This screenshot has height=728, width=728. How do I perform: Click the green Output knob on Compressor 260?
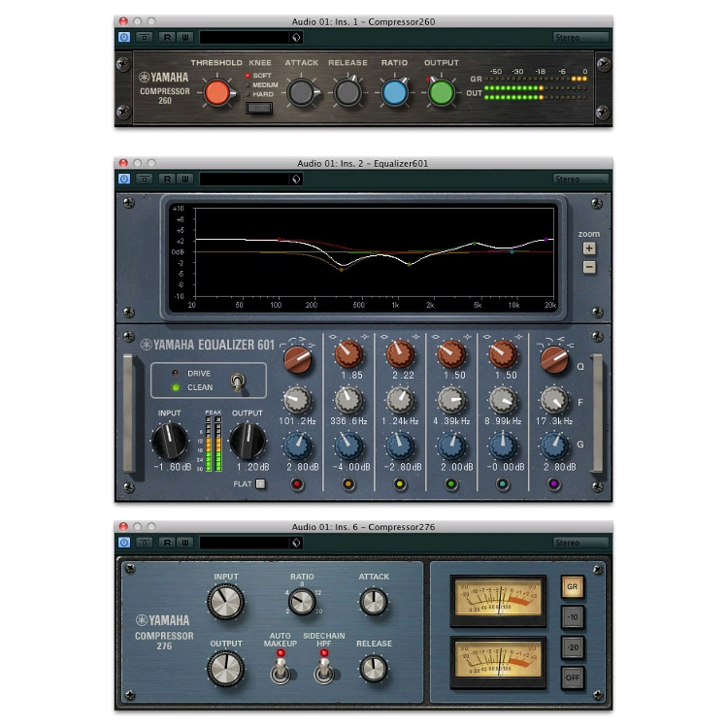(x=441, y=92)
